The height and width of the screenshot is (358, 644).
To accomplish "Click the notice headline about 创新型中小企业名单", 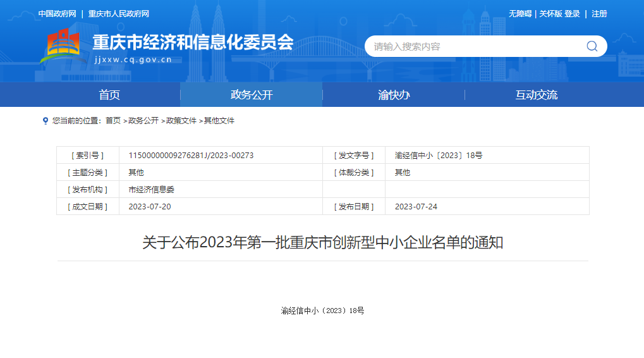I will pos(322,242).
